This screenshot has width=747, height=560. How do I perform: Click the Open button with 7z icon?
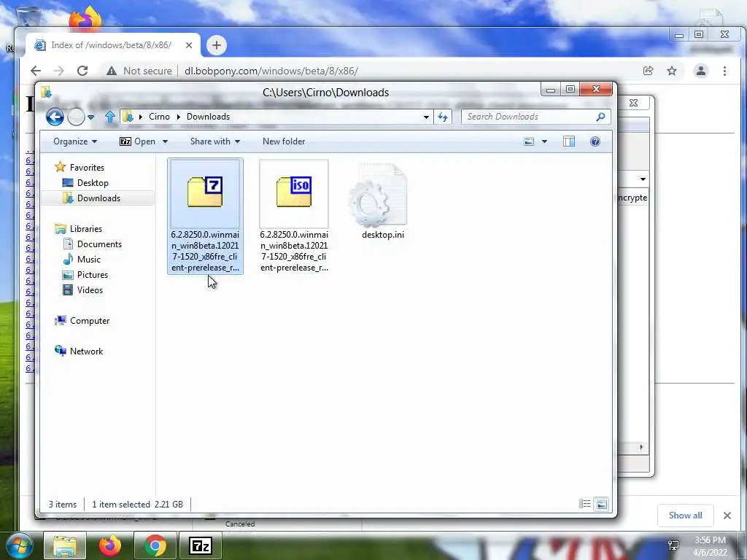pyautogui.click(x=138, y=141)
